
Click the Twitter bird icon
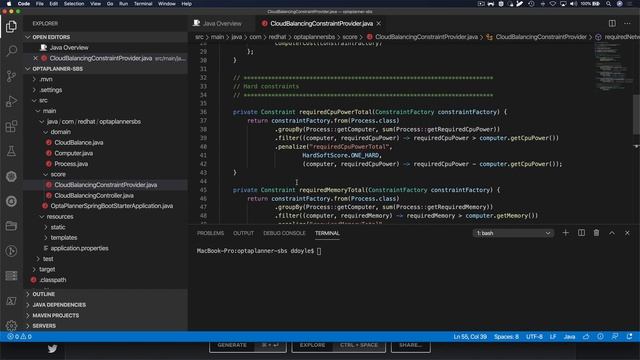52,349
